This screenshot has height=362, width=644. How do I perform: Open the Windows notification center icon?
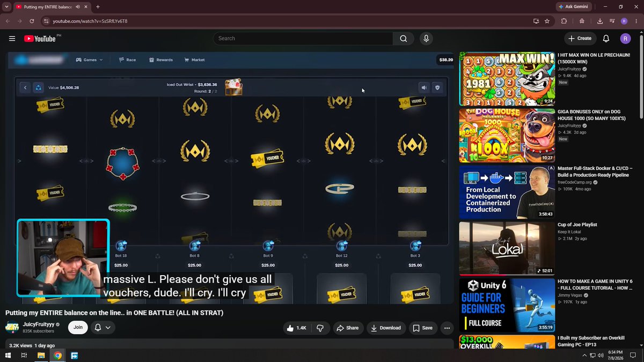[633, 356]
